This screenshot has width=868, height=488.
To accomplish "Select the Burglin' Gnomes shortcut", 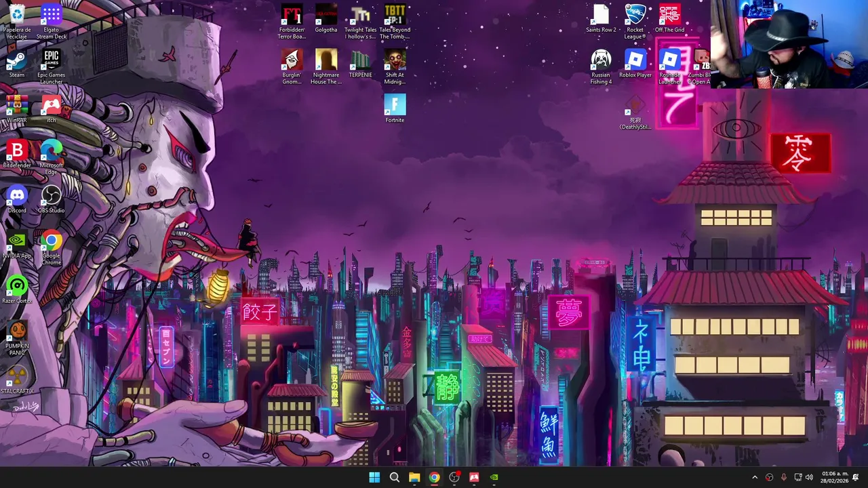I will click(292, 66).
